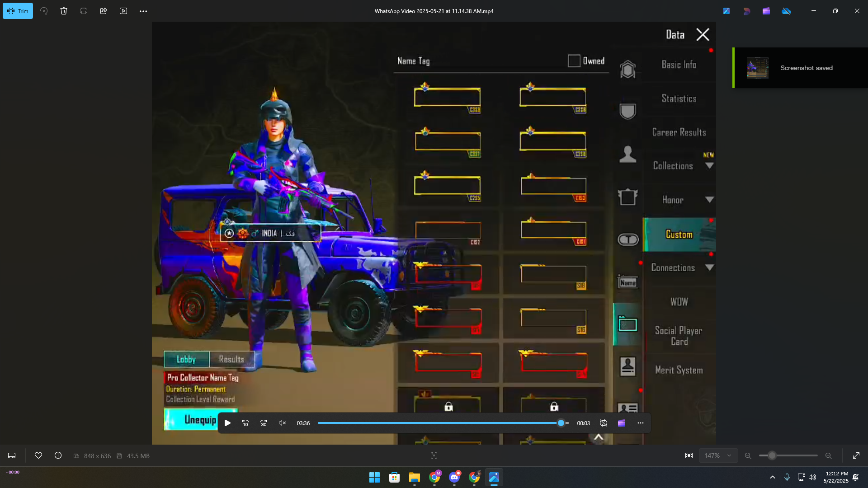
Task: Unmute the video volume
Action: [282, 423]
